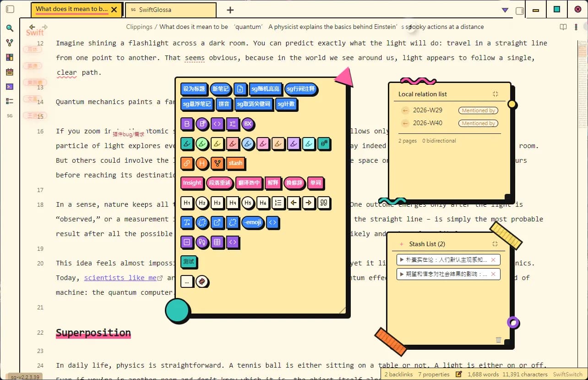588x380 pixels.
Task: Open graph view icon in sidebar
Action: [x=10, y=43]
